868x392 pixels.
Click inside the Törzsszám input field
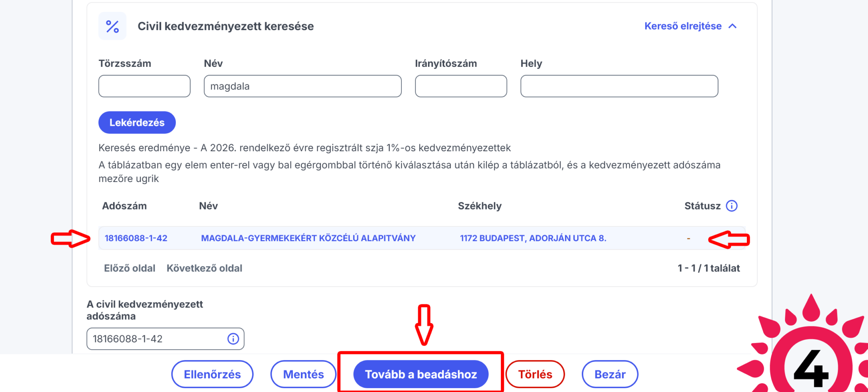point(144,86)
